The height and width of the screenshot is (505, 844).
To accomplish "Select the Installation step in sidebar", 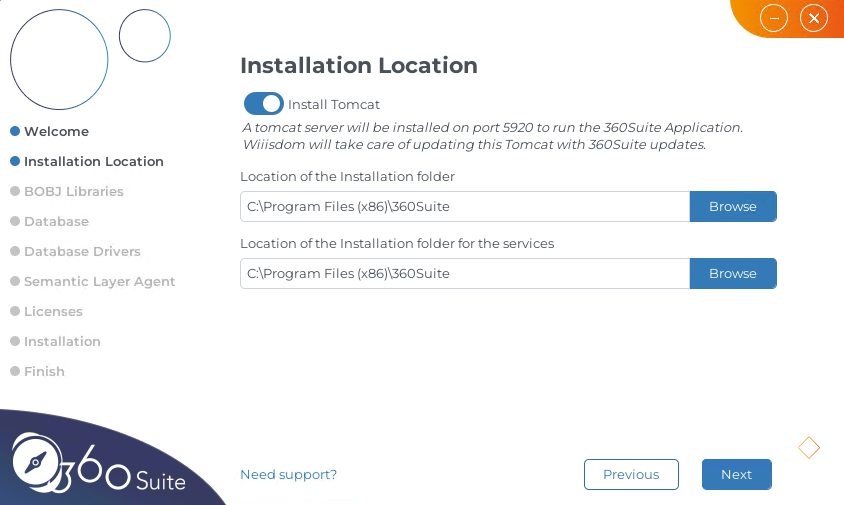I will (55, 341).
